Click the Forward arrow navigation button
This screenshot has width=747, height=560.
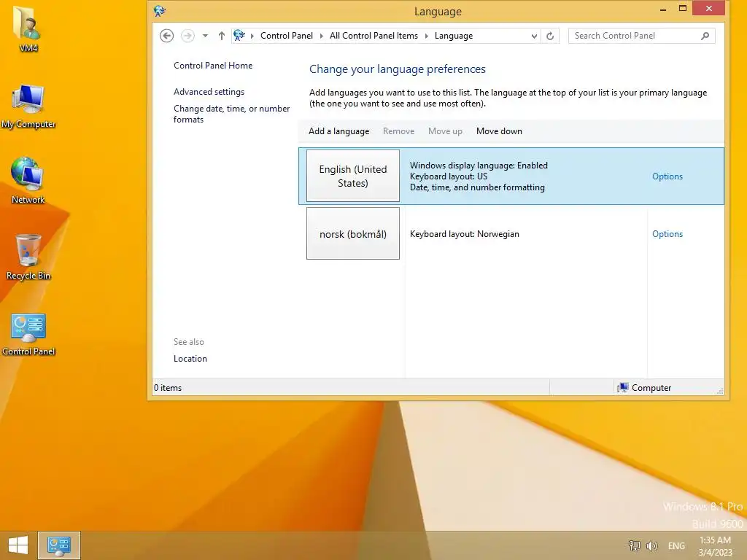pos(187,36)
